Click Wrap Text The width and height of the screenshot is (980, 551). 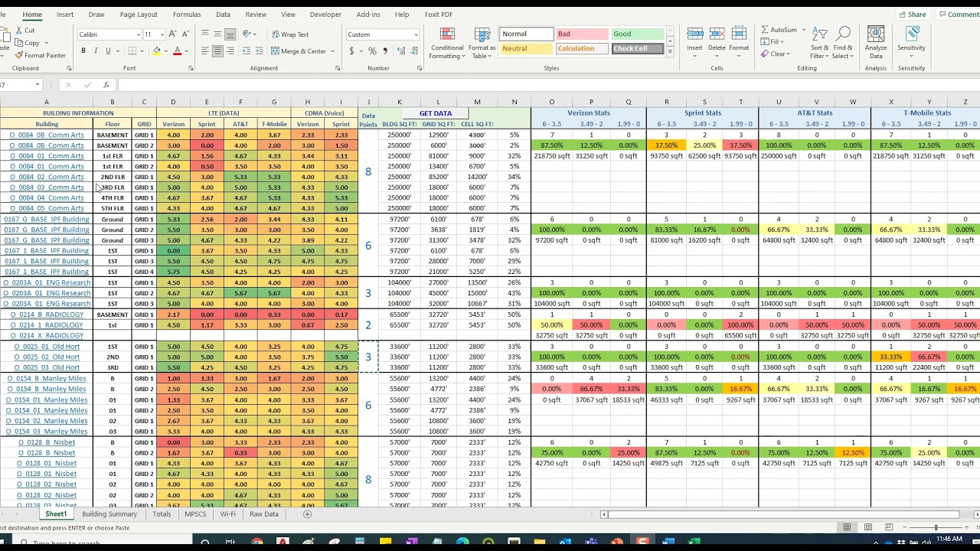point(290,34)
